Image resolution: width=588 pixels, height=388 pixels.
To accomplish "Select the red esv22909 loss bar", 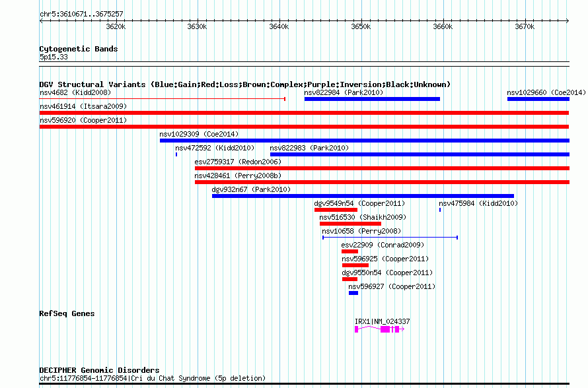I will tap(350, 251).
